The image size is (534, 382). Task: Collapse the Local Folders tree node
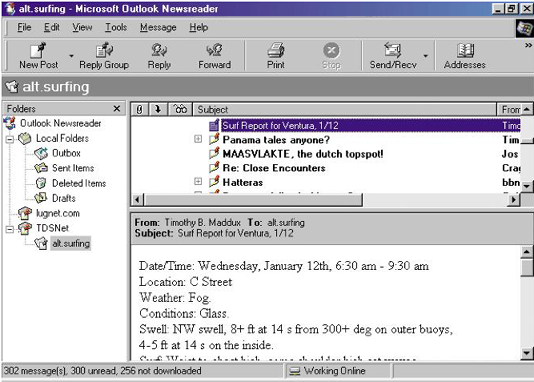10,139
